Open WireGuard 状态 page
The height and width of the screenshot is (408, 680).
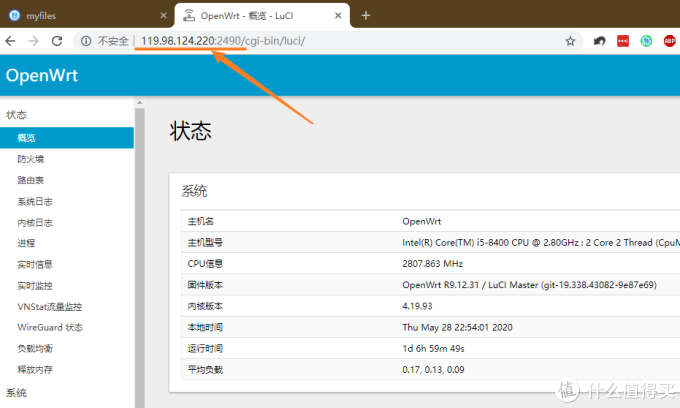[x=50, y=327]
